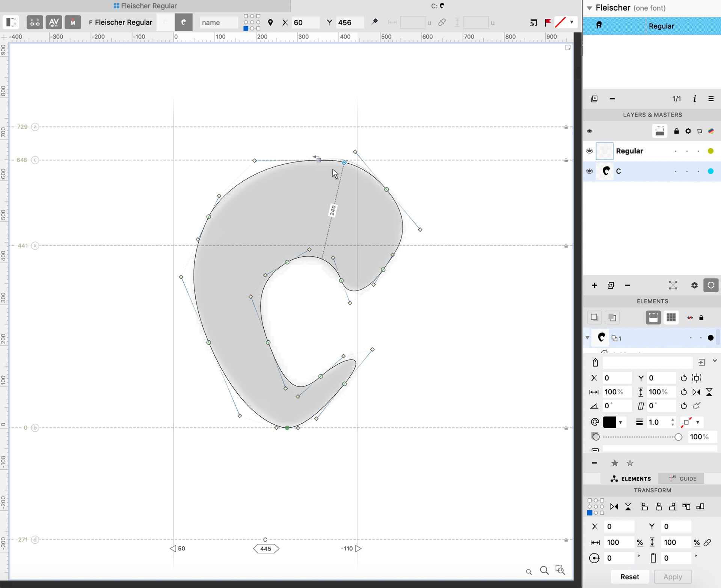This screenshot has height=588, width=721.
Task: Click the Apply button in Transform
Action: (x=672, y=577)
